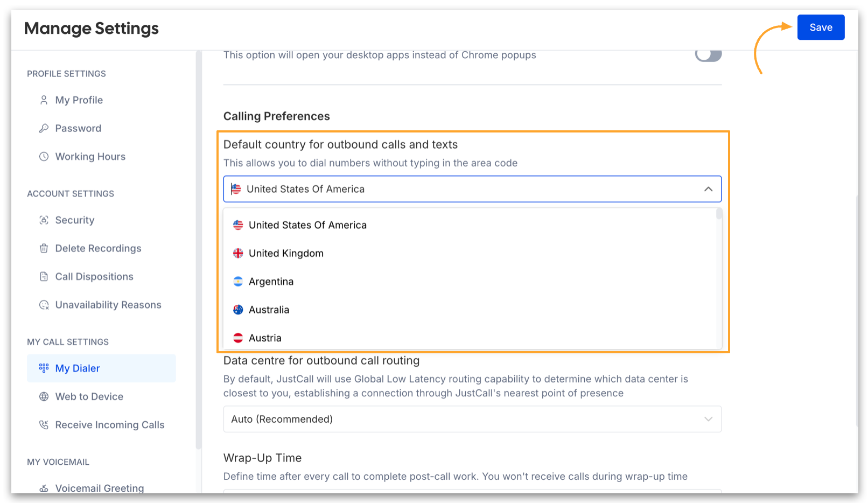
Task: Choose Argentina in the country list
Action: (x=271, y=282)
